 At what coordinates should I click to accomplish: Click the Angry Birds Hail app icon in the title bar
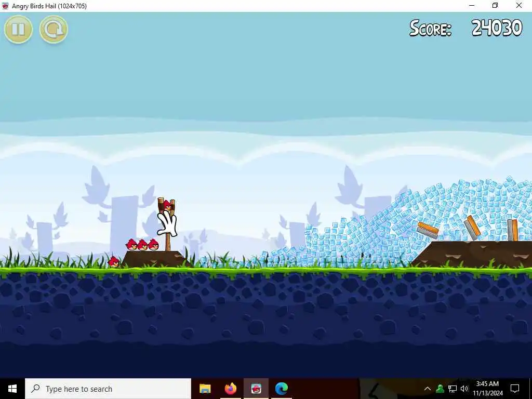pos(5,6)
